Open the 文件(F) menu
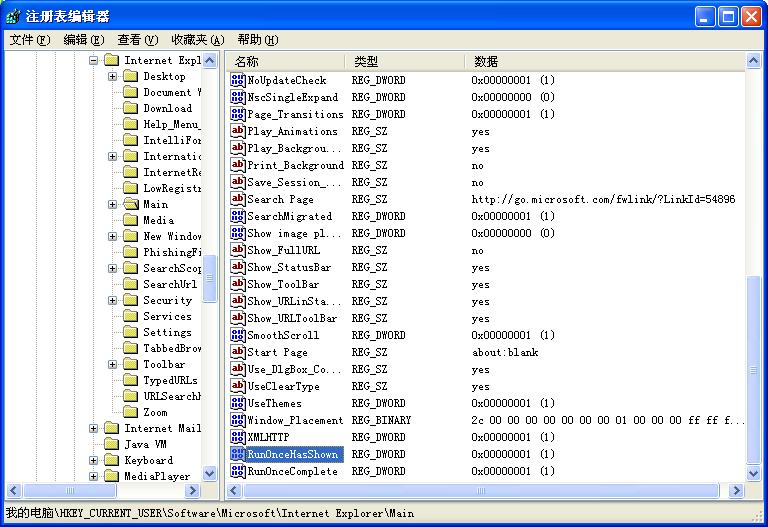 pyautogui.click(x=30, y=40)
